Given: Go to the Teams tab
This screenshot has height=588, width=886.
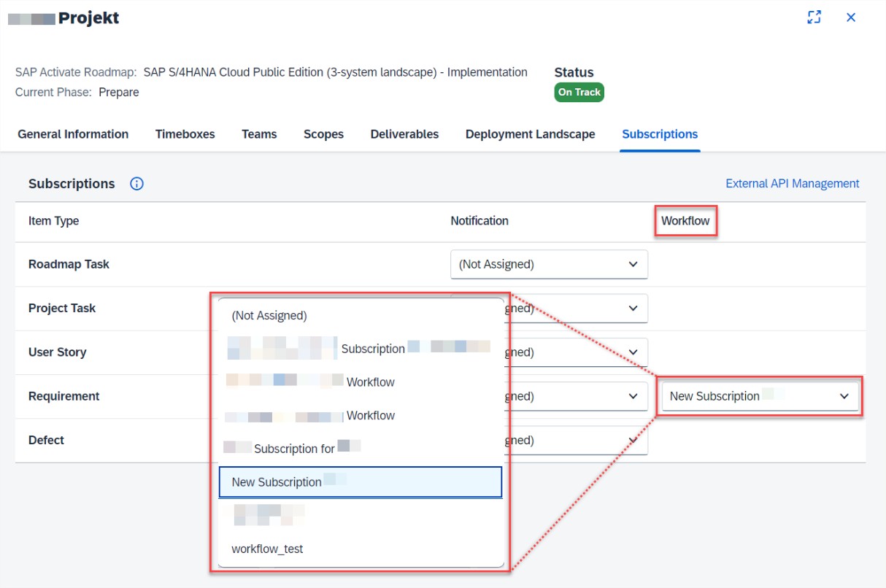Looking at the screenshot, I should tap(259, 134).
